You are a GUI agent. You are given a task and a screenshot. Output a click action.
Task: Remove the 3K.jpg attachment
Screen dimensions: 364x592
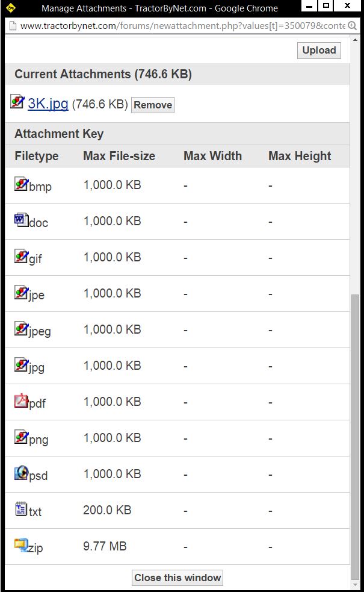(153, 105)
